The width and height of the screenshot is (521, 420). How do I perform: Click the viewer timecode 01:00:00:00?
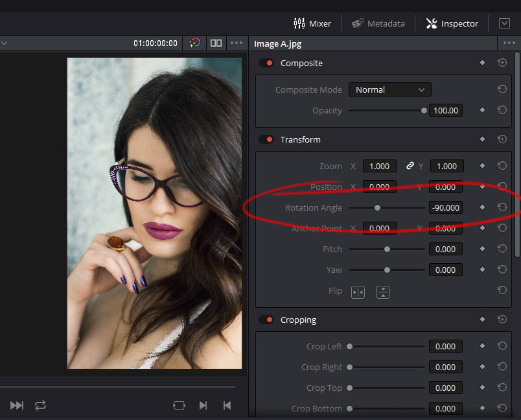tap(156, 43)
